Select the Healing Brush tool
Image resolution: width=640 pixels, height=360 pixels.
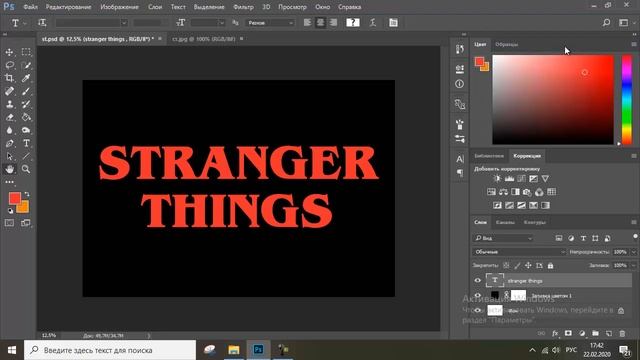(9, 91)
